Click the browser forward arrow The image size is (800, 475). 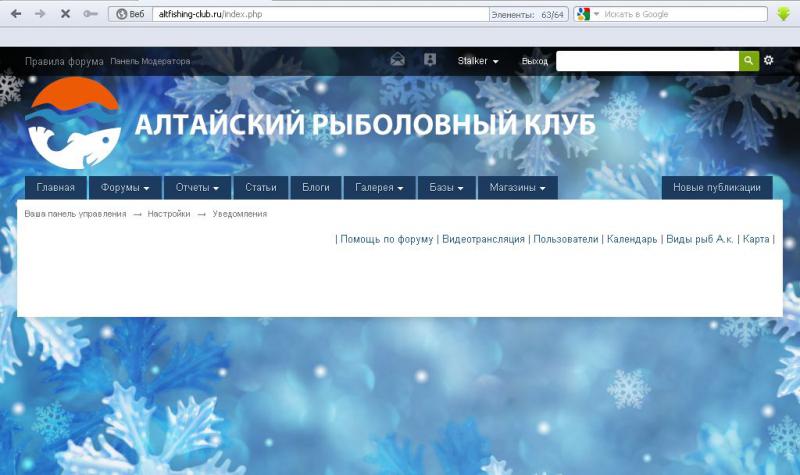click(x=40, y=14)
